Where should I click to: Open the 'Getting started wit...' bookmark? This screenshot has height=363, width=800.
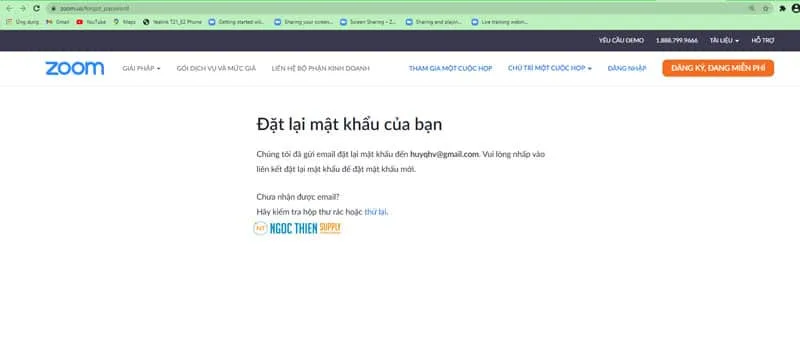[237, 22]
